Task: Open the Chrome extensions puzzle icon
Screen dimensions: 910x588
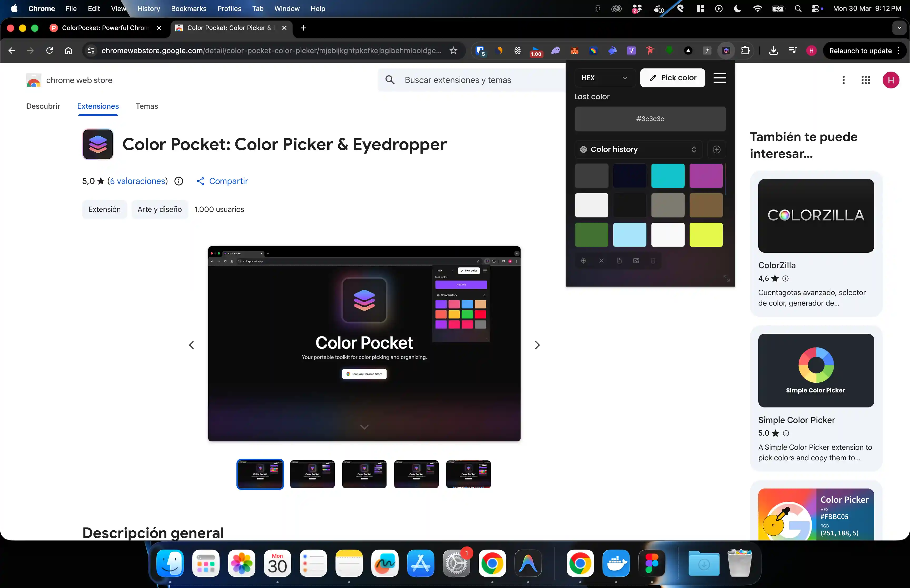Action: [x=746, y=50]
